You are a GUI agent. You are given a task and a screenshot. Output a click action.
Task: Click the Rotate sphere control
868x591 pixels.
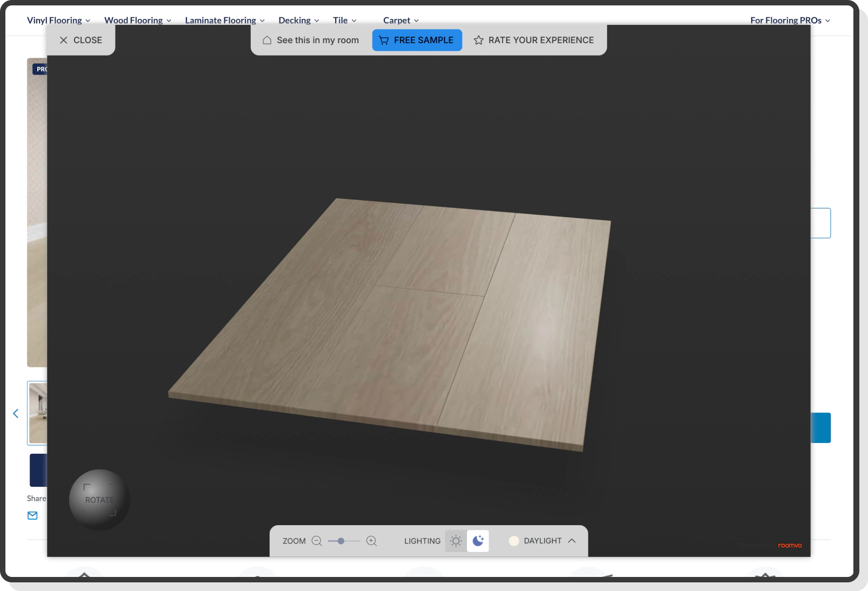pos(99,500)
